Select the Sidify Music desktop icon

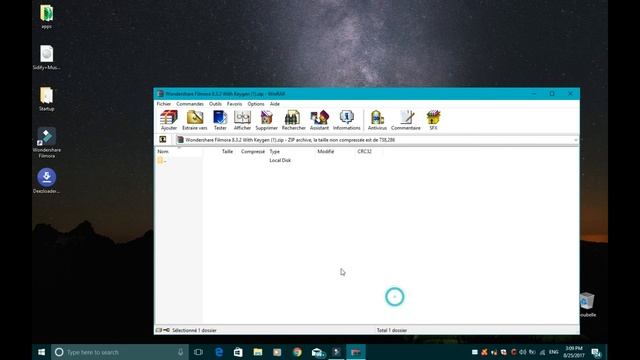(x=47, y=58)
